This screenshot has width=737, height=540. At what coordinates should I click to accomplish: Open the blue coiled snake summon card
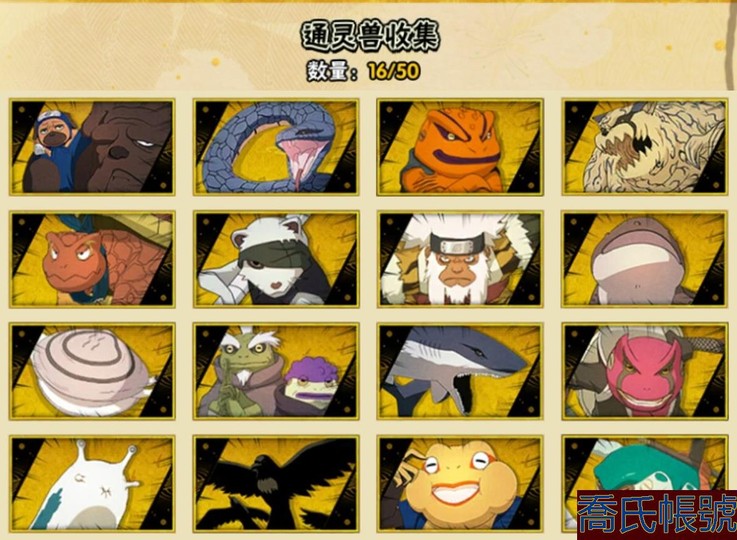(x=276, y=147)
